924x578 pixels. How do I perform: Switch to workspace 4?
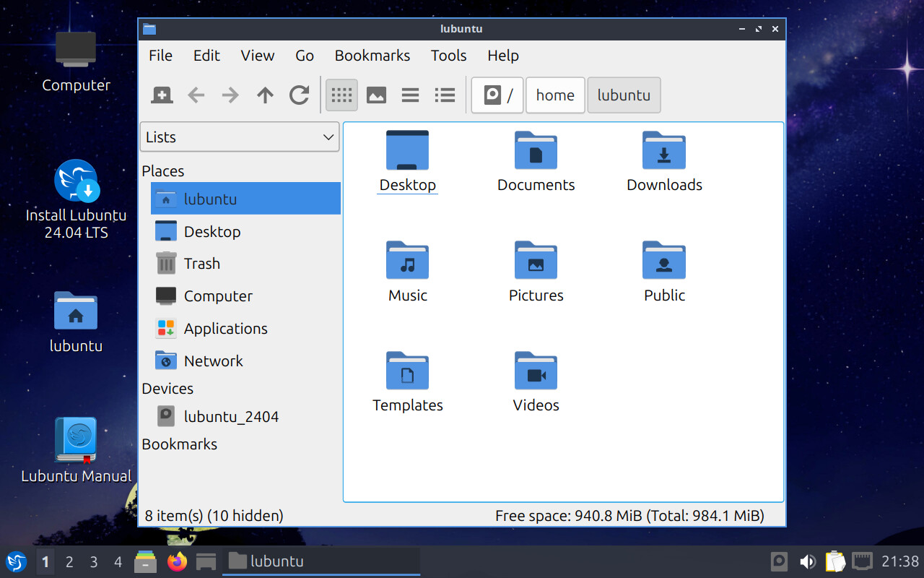pos(118,561)
